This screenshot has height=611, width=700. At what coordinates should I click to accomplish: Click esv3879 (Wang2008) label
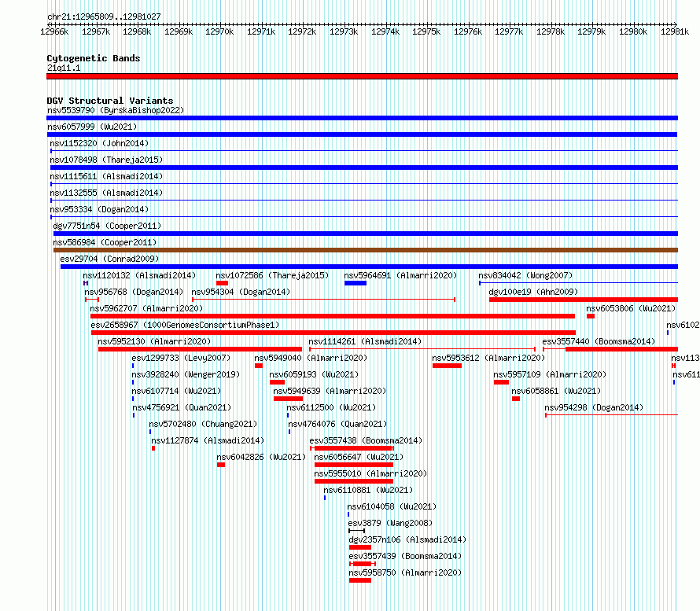point(390,523)
